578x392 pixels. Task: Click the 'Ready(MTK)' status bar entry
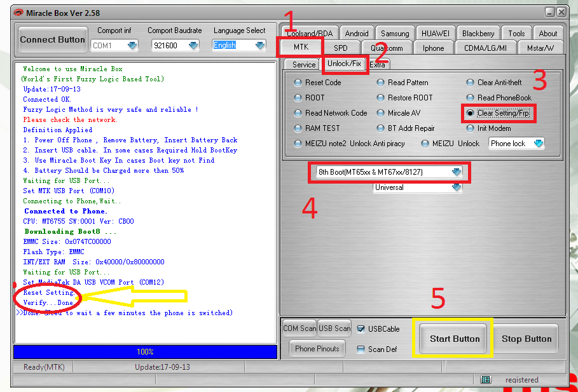[44, 367]
